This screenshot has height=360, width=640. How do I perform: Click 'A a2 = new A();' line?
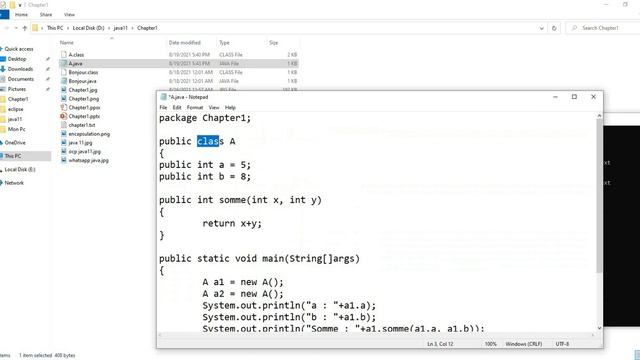243,294
